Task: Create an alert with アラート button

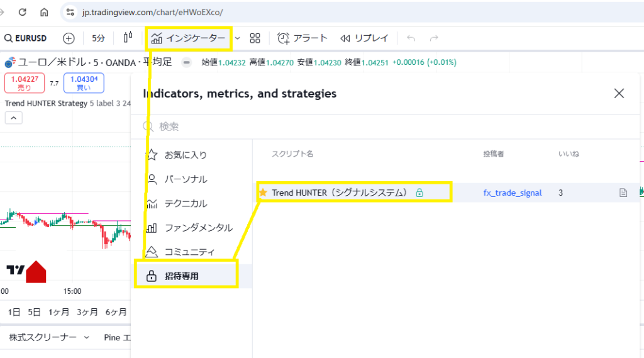Action: tap(303, 38)
